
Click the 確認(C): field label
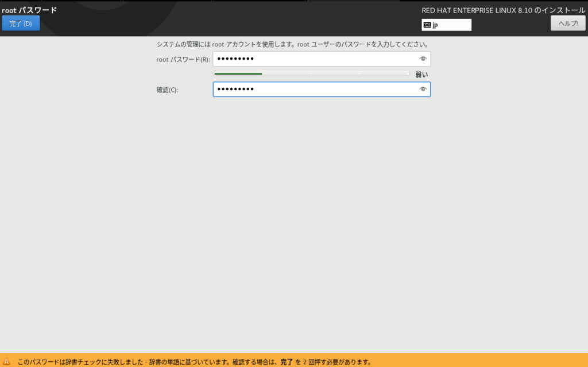tap(167, 90)
